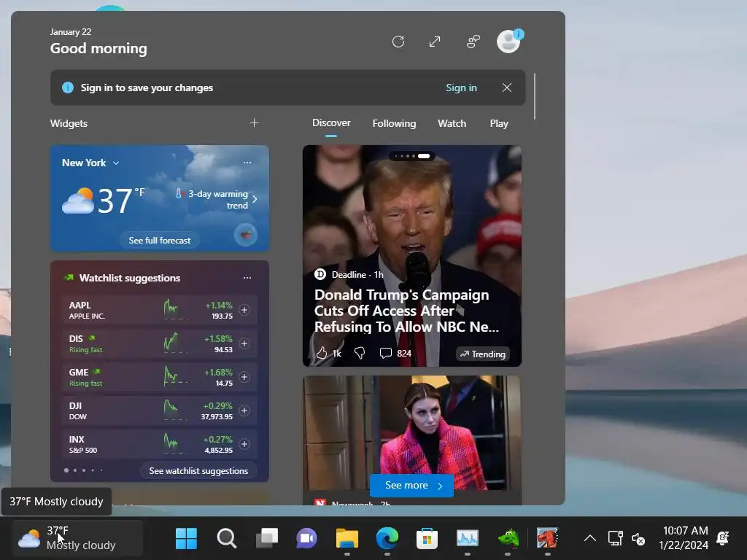
Task: Add DJI to watchlist
Action: (244, 411)
